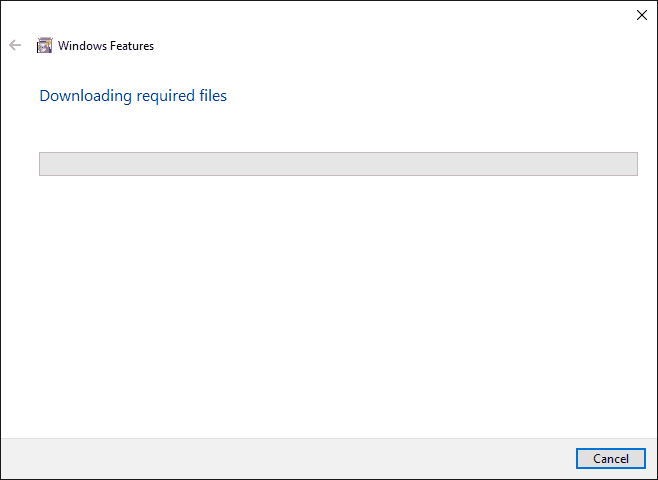The image size is (658, 480).
Task: Click the download progress bar
Action: (338, 164)
